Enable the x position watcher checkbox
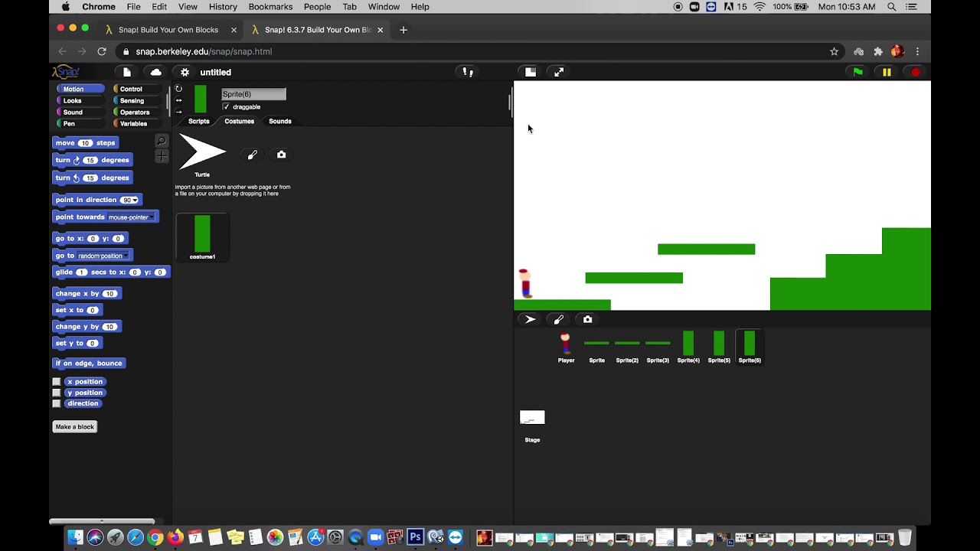This screenshot has height=551, width=980. point(56,381)
